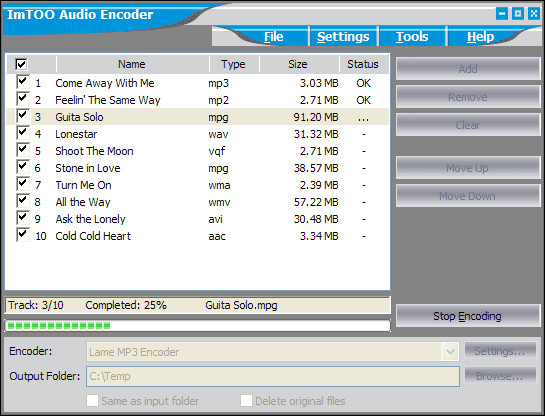
Task: Uncheck the Ask the Lonely track checkbox
Action: tap(23, 218)
